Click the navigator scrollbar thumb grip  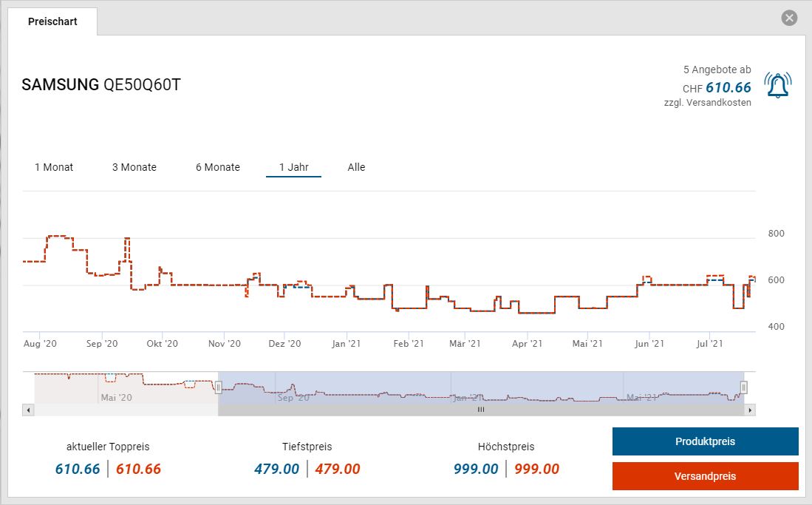point(480,410)
